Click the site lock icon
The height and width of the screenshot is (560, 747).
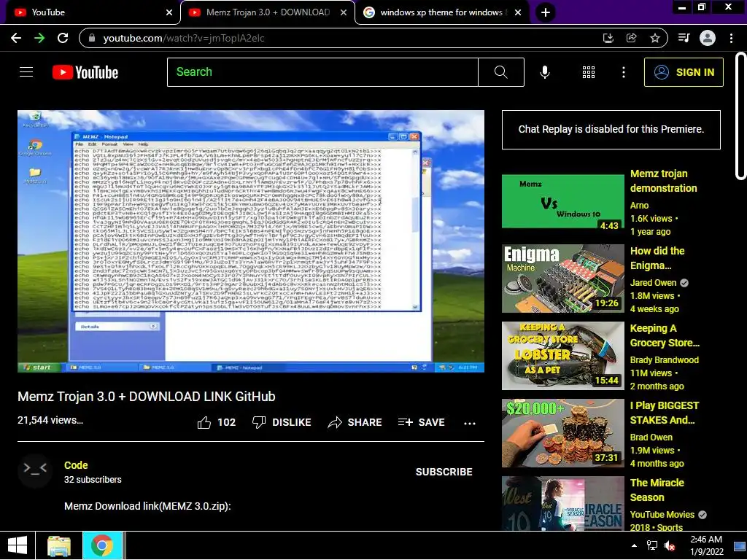pyautogui.click(x=93, y=38)
